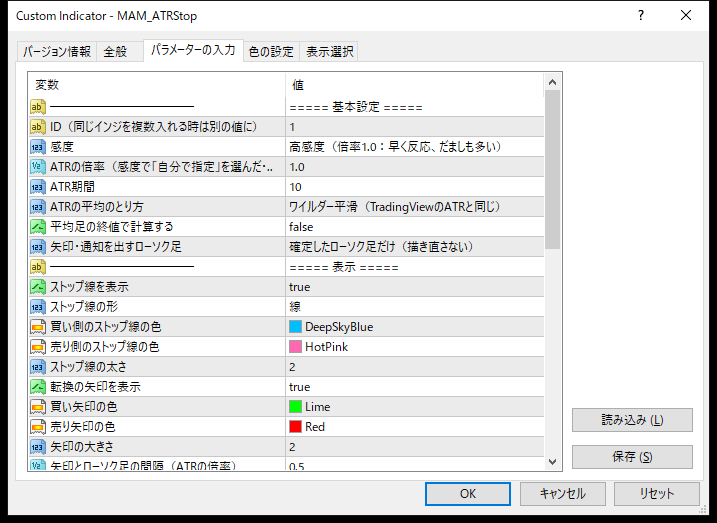Edit the ストップ線の太さ value 2
This screenshot has height=523, width=717.
415,367
